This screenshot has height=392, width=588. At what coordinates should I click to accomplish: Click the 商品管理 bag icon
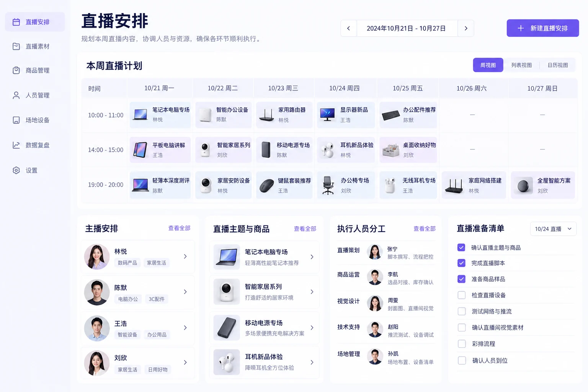(16, 70)
